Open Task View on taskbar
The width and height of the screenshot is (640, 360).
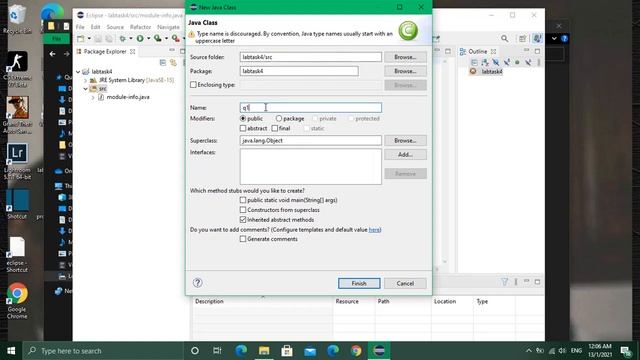click(217, 351)
